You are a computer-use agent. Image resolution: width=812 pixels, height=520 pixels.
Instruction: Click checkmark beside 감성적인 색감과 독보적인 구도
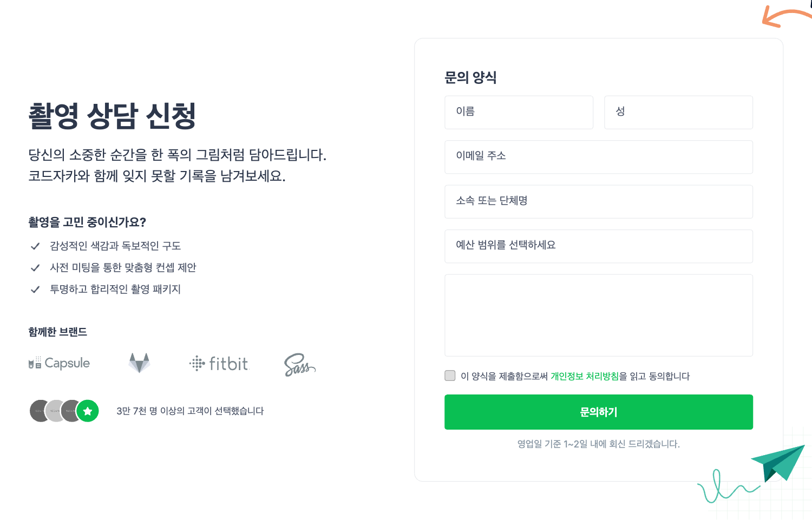[x=35, y=246]
